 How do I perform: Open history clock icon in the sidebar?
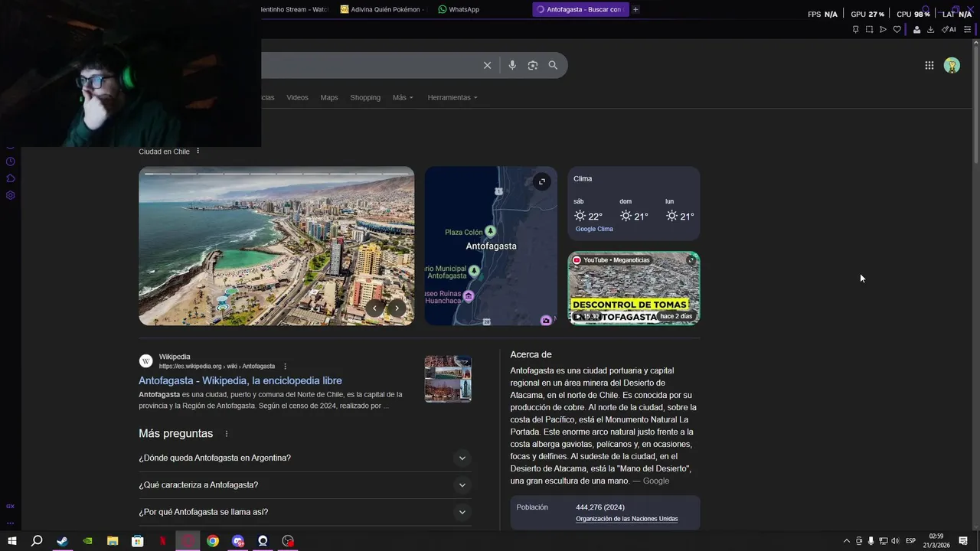tap(10, 161)
